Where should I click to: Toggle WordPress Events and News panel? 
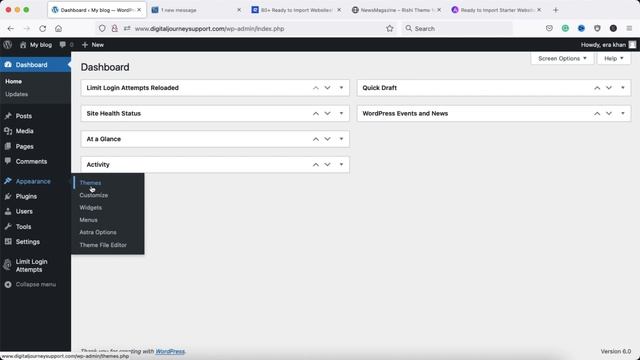point(622,113)
